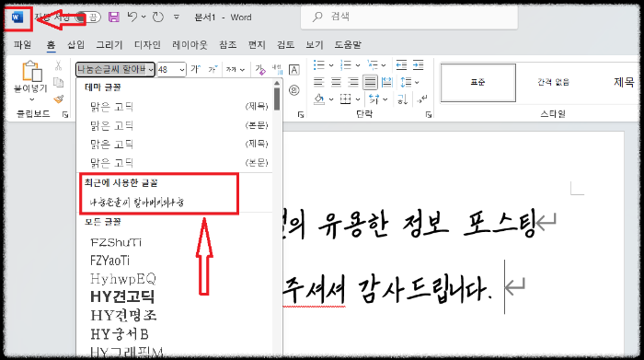
Task: Click the 붙여넣기 paste icon
Action: 31,71
